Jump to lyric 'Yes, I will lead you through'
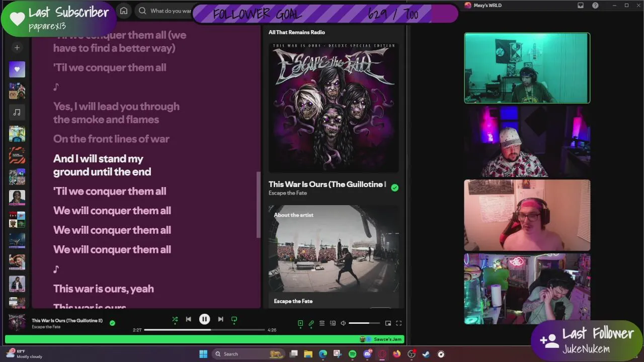 tap(116, 113)
